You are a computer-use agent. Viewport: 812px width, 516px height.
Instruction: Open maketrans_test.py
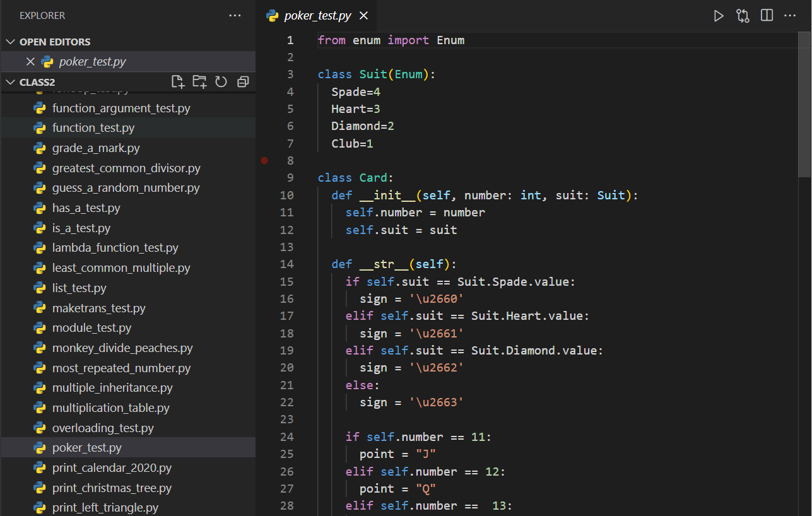127,308
